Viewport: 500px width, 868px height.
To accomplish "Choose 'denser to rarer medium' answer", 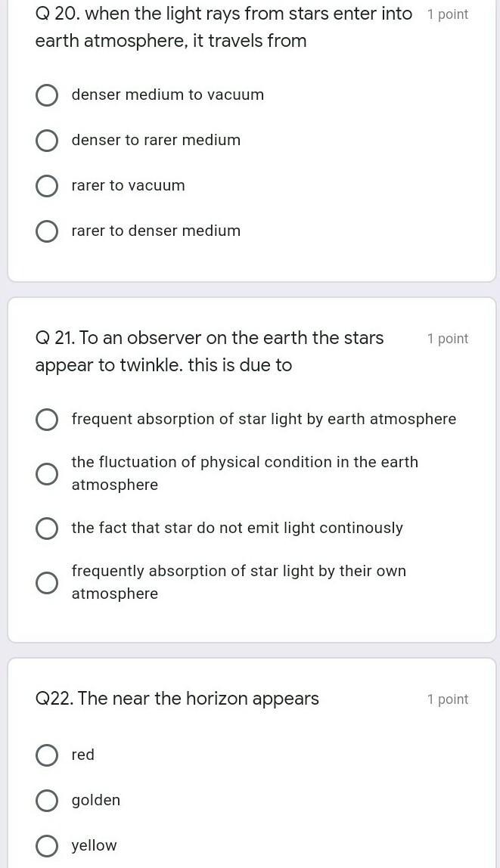I will (x=47, y=141).
